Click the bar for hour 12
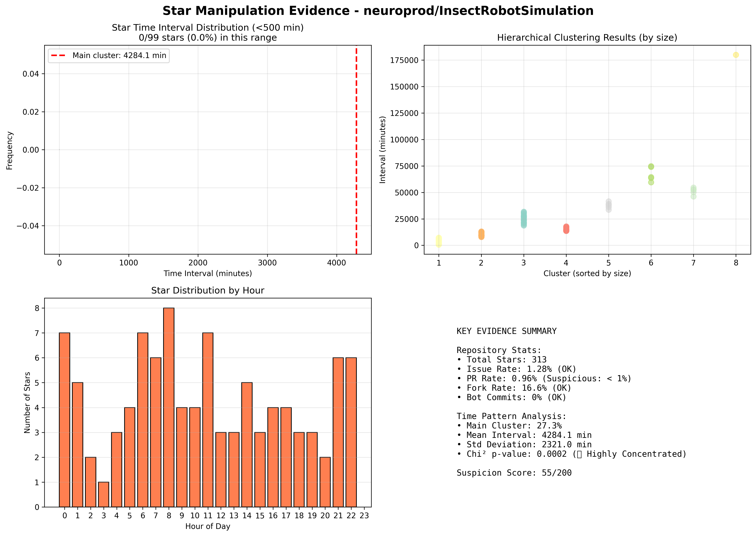 coord(221,470)
